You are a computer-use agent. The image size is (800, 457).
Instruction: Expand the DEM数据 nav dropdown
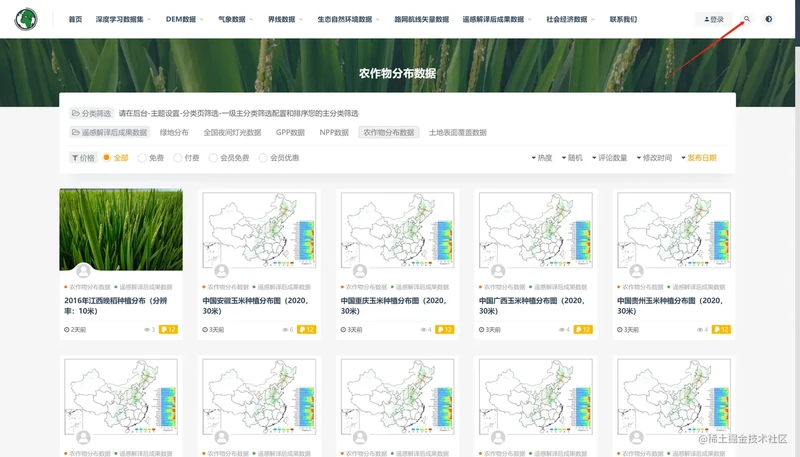184,19
